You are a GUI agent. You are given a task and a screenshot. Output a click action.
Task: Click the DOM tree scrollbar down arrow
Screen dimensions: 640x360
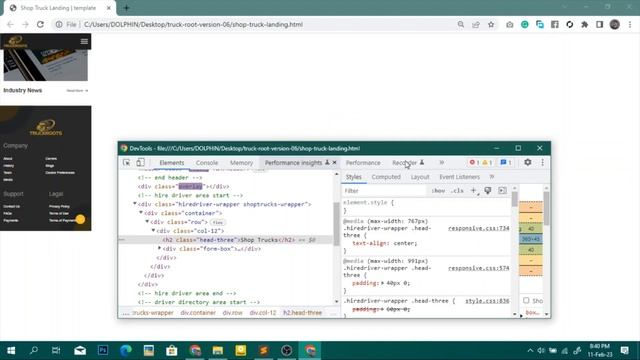point(337,302)
